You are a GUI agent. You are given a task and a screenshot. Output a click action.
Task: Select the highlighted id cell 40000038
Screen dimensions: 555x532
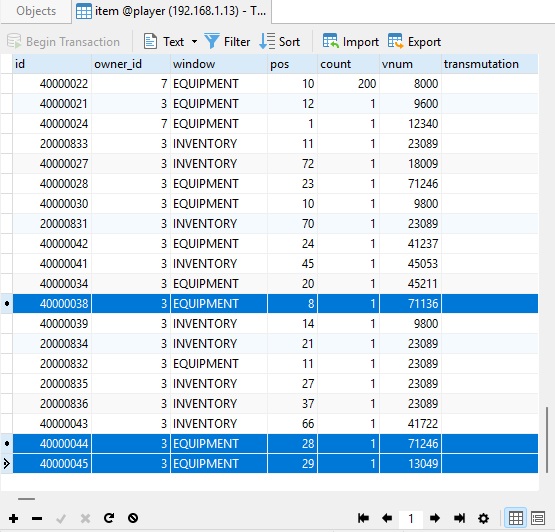(x=52, y=304)
